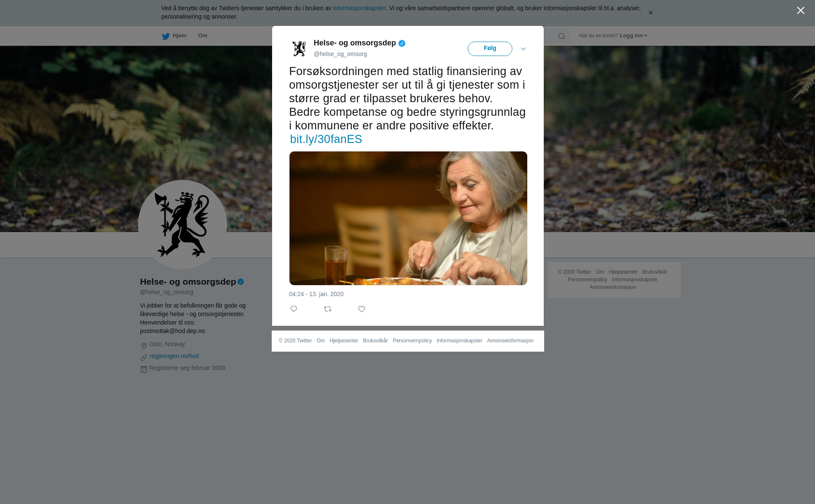Open informasjonskapsler link in cookie banner
The height and width of the screenshot is (504, 815).
click(x=359, y=8)
